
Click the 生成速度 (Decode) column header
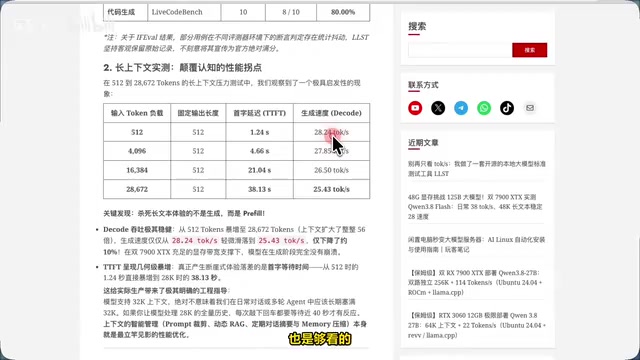pos(331,113)
